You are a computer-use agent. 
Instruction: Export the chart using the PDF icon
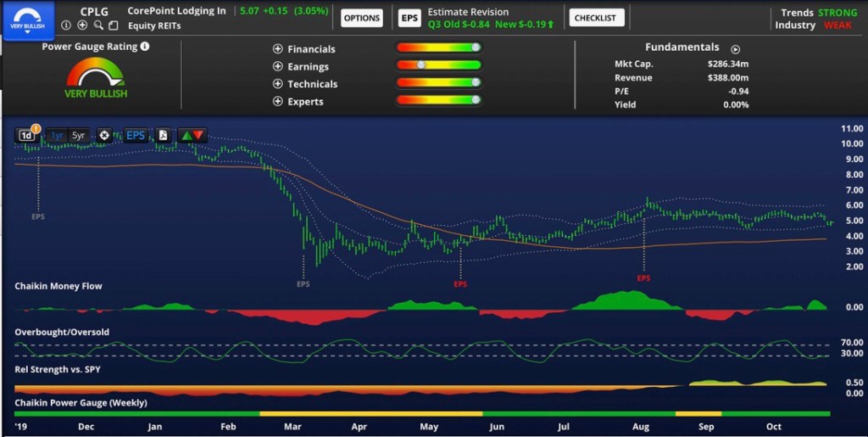[x=163, y=135]
